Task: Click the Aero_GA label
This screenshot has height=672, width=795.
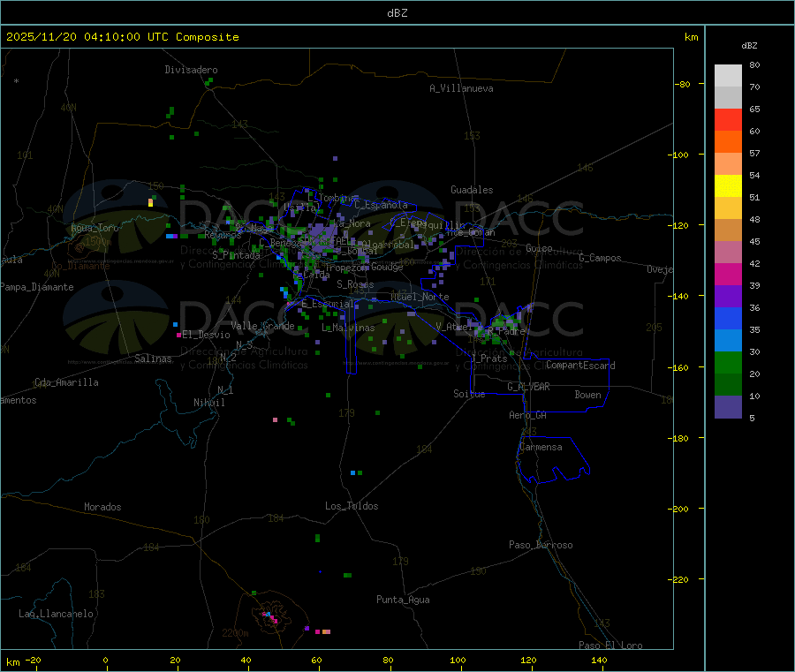Action: coord(528,415)
